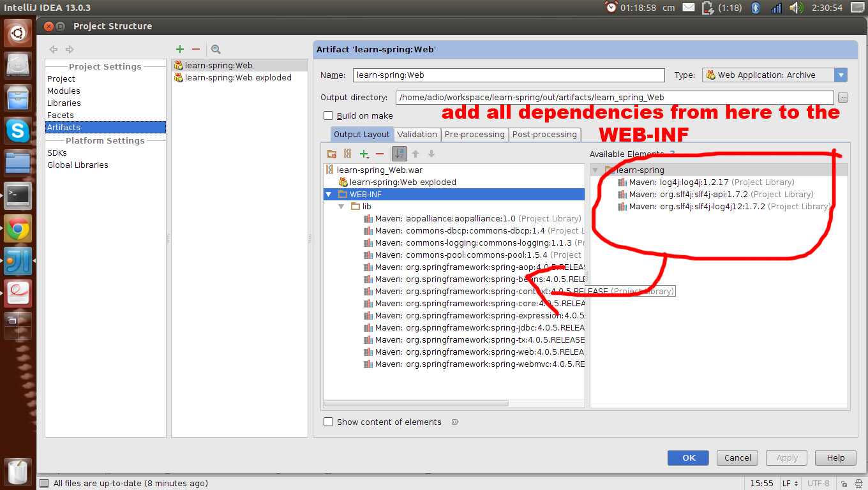Image resolution: width=868 pixels, height=490 pixels.
Task: Select slf4j-log4j12:1.7.2 in Available Elements
Action: pyautogui.click(x=724, y=206)
